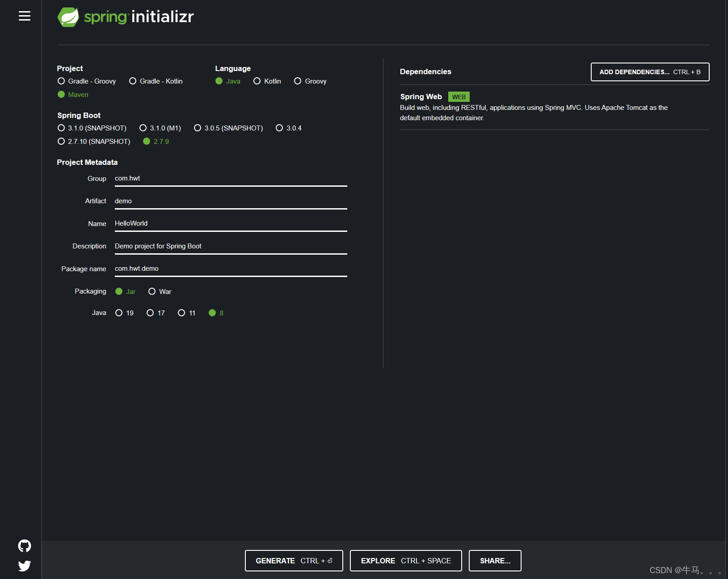Edit the Artifact field demo
The width and height of the screenshot is (728, 579).
coord(231,201)
